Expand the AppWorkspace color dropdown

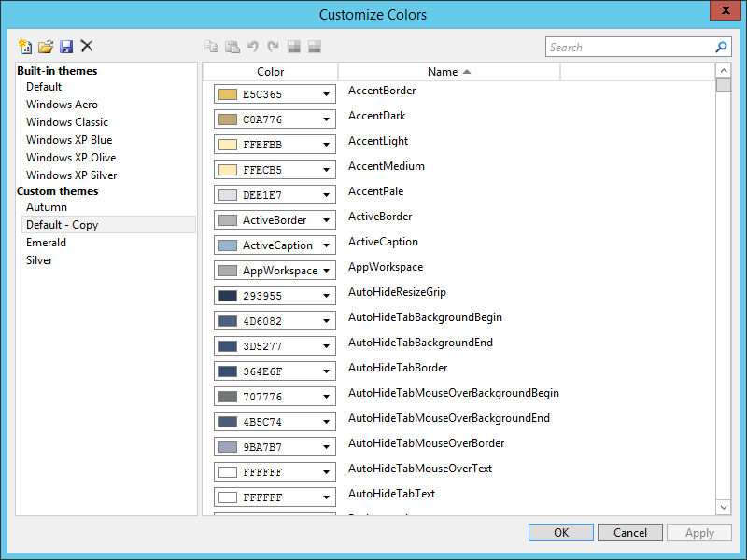point(326,270)
